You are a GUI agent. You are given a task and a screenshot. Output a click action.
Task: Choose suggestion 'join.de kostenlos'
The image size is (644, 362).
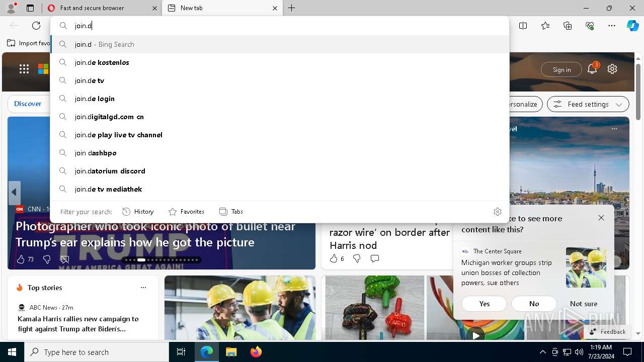[280, 62]
